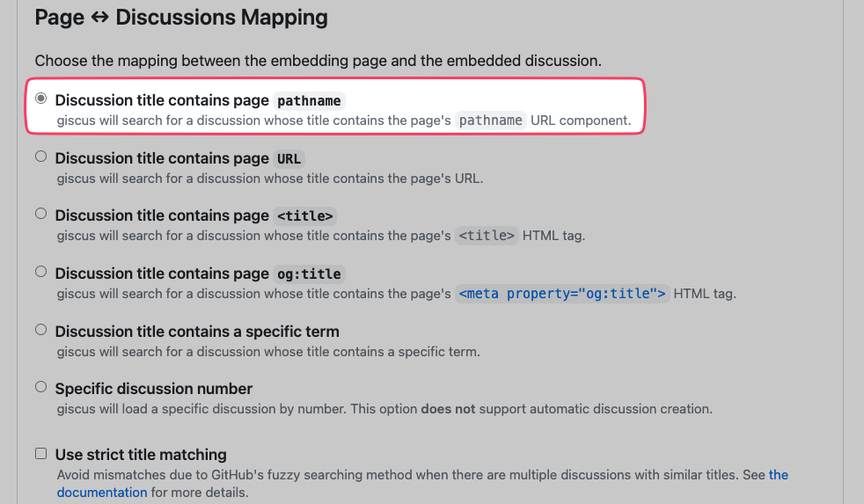
Task: Click the 'Discussion title contains page URL' label
Action: [161, 158]
